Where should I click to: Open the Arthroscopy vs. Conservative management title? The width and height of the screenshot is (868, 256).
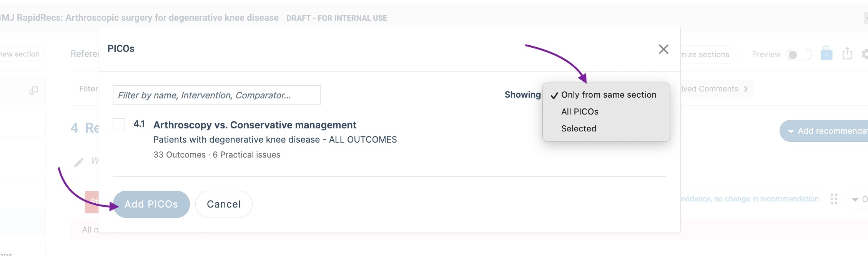tap(254, 125)
